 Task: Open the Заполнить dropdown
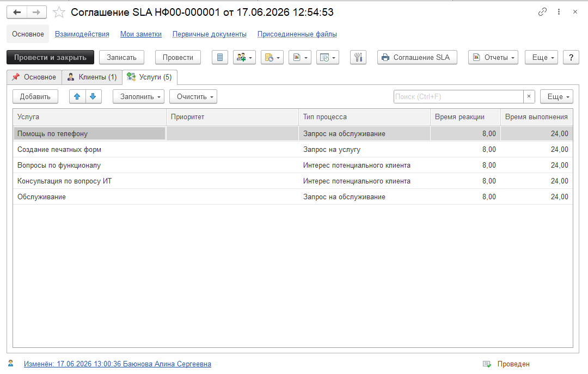[x=138, y=96]
